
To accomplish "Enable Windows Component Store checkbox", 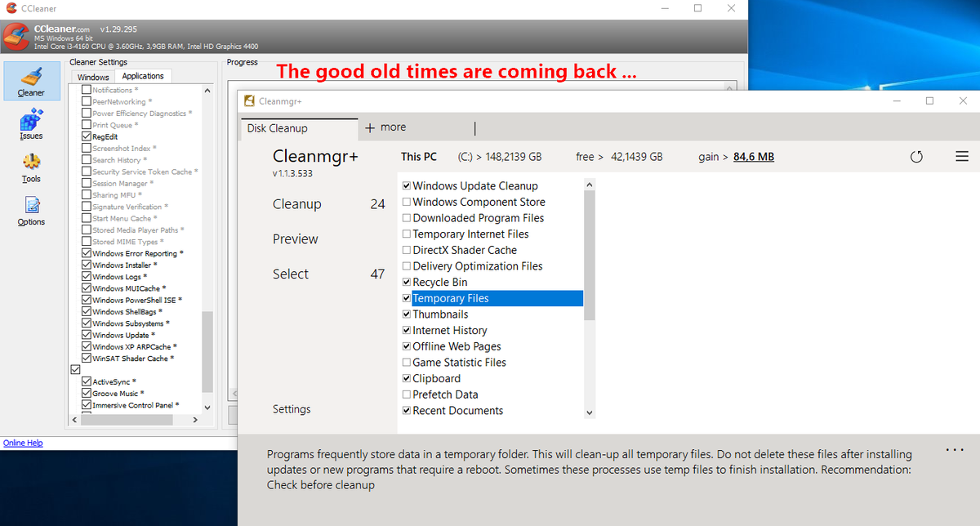I will point(407,202).
